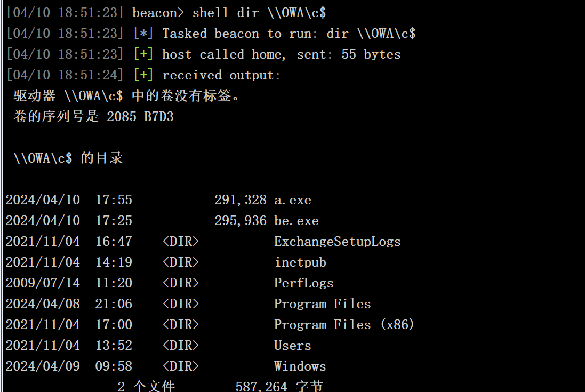This screenshot has width=585, height=392.
Task: Click the Windows directory name
Action: pos(300,366)
